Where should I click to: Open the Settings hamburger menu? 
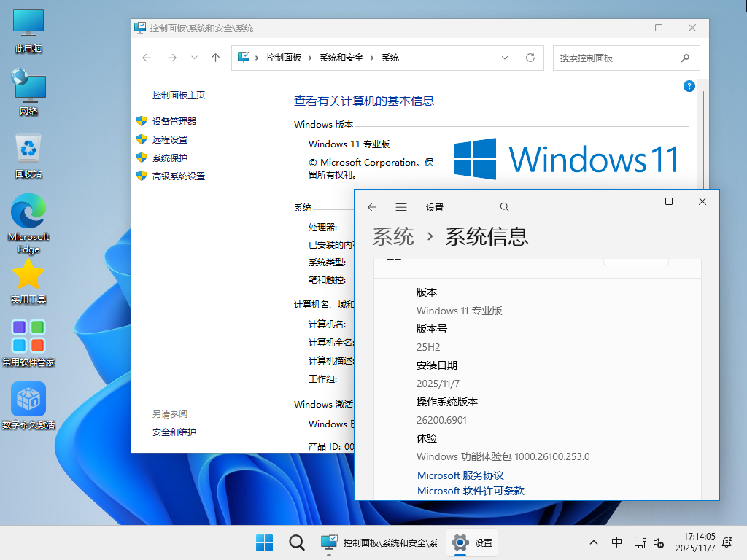pos(401,206)
